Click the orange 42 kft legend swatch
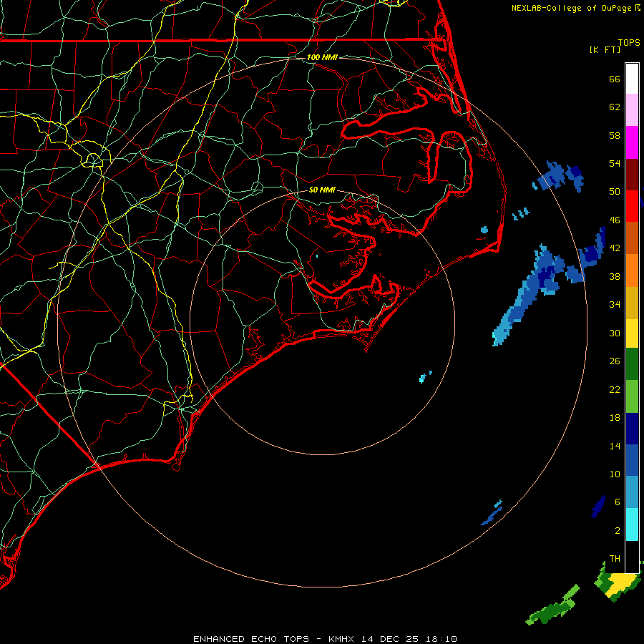Viewport: 644px width, 644px height. click(x=632, y=270)
